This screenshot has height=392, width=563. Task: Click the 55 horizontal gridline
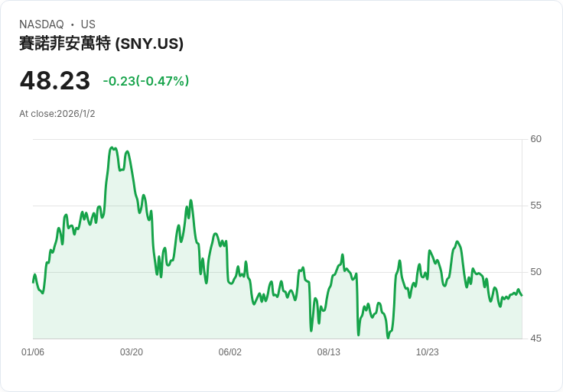306,206
